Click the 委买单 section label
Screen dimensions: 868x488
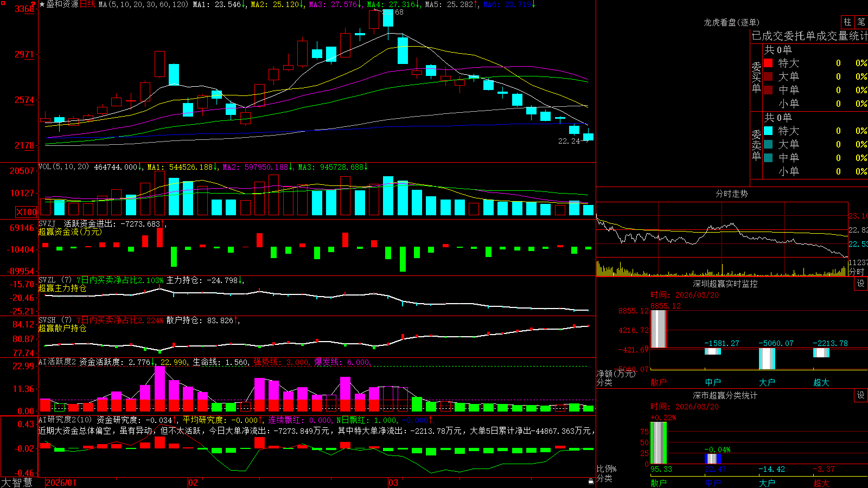756,77
